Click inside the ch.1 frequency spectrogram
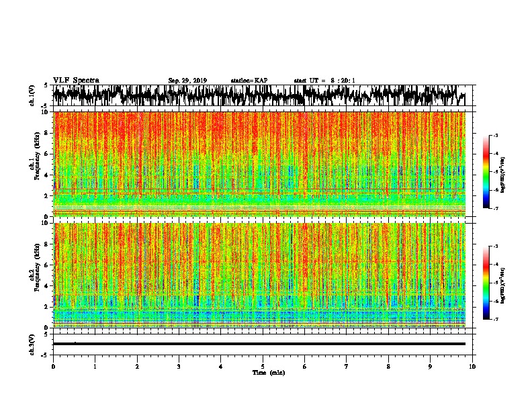Screen dimensions: 532x411 point(259,164)
